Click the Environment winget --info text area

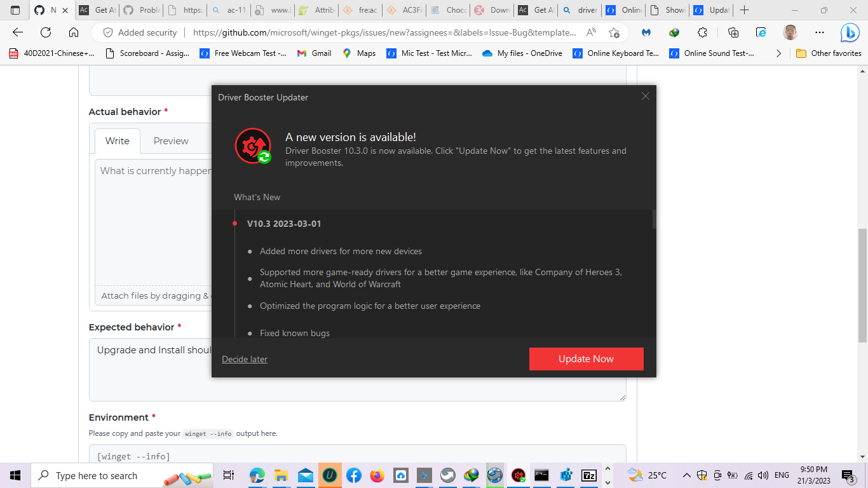[x=357, y=454]
